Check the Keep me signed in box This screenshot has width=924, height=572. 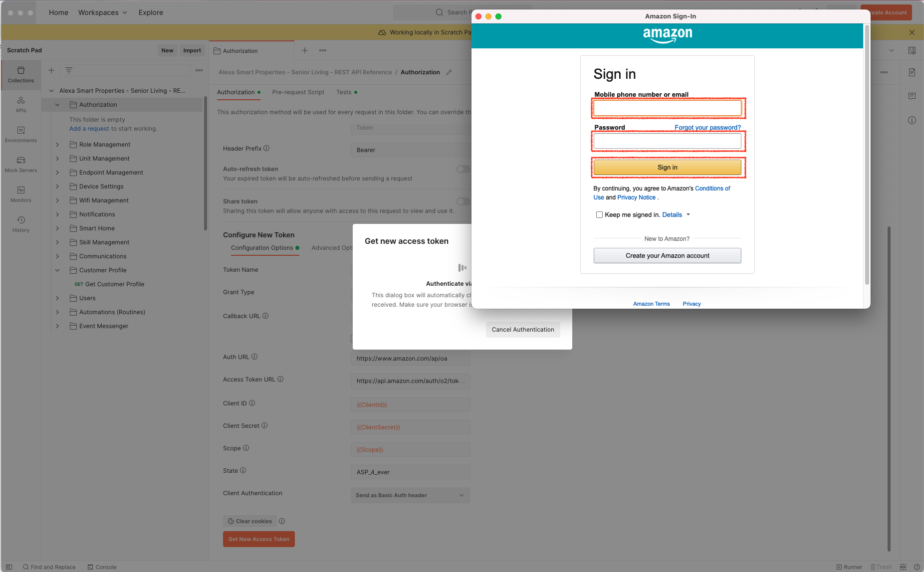tap(599, 215)
